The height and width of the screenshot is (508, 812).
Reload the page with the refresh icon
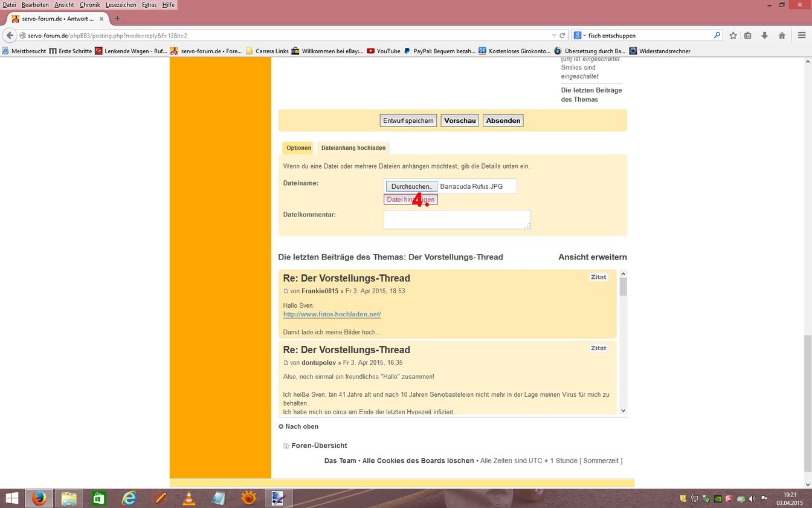click(x=562, y=36)
